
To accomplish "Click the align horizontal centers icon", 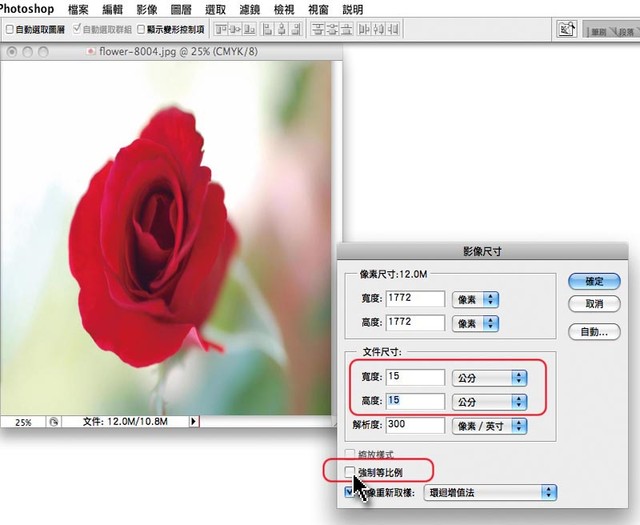I will click(282, 29).
